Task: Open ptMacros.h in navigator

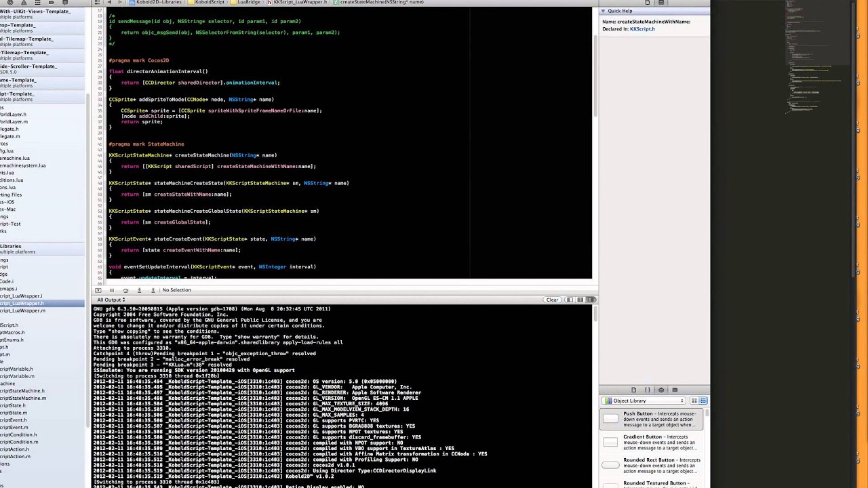Action: (12, 332)
